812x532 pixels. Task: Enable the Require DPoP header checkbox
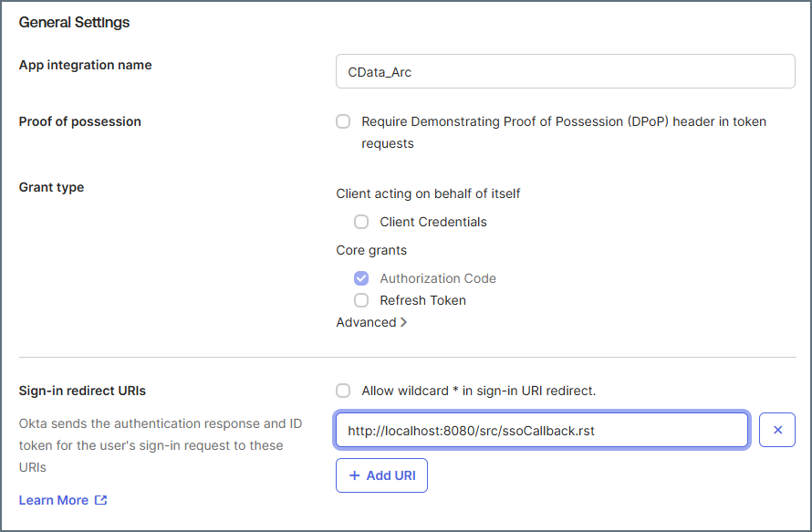[x=343, y=121]
